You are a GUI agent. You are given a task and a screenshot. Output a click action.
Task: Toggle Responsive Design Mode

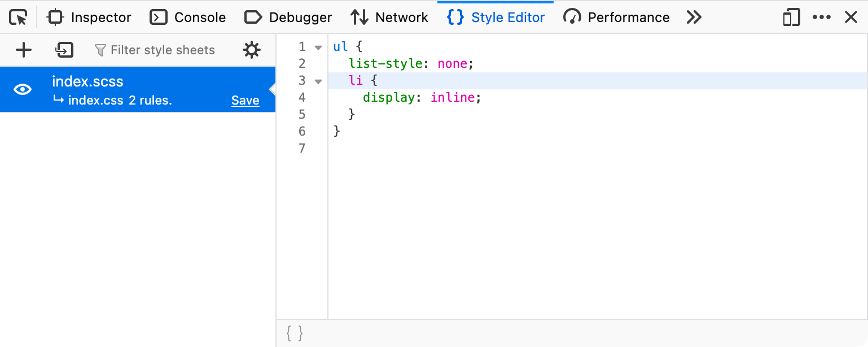coord(791,17)
